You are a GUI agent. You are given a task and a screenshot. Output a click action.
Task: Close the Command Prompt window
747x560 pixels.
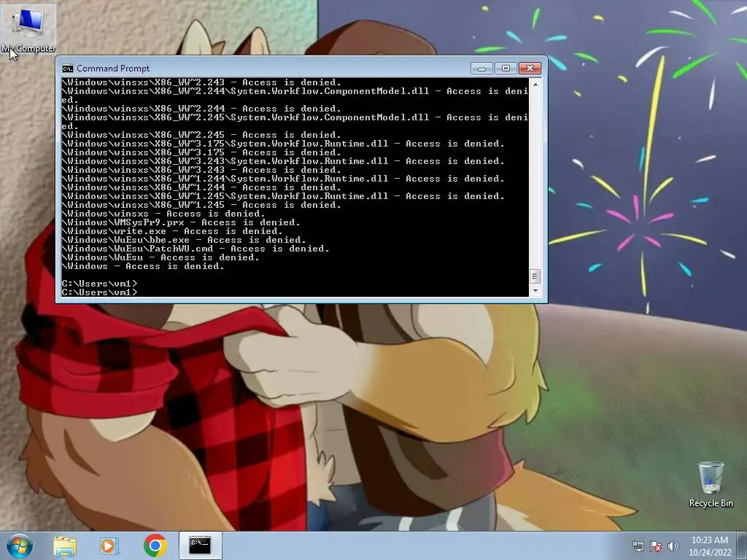point(530,69)
